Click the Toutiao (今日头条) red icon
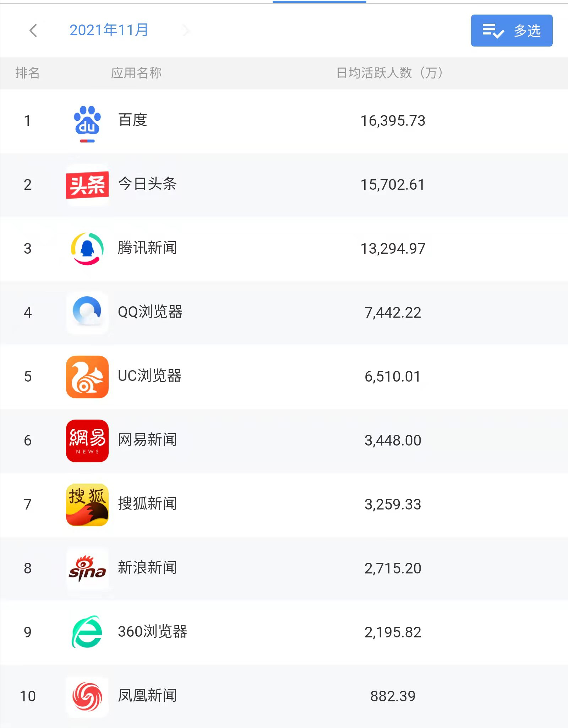The image size is (568, 728). pos(87,185)
